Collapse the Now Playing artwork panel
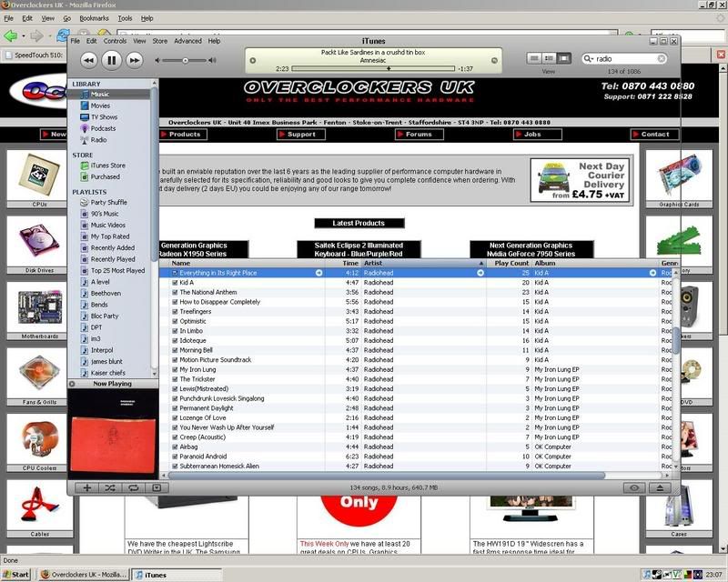Screen dimensions: 728x582 (72, 384)
